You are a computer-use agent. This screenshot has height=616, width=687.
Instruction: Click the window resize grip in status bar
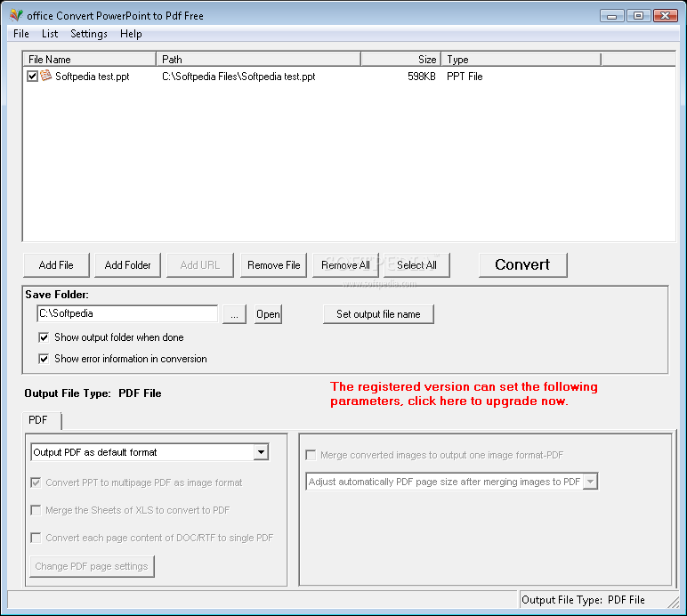tap(673, 603)
